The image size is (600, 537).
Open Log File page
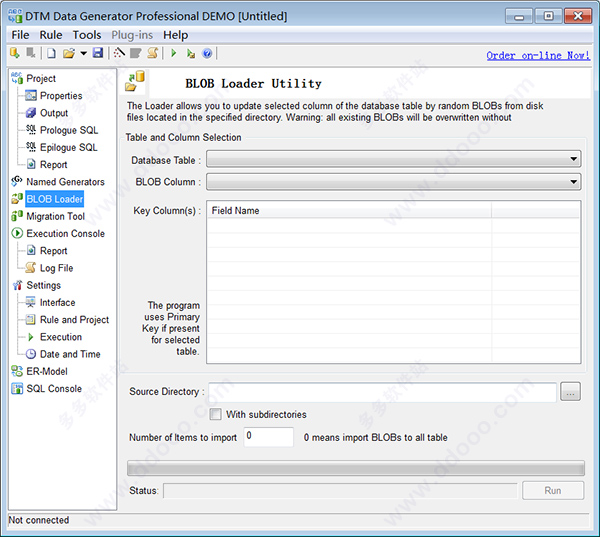tap(57, 268)
